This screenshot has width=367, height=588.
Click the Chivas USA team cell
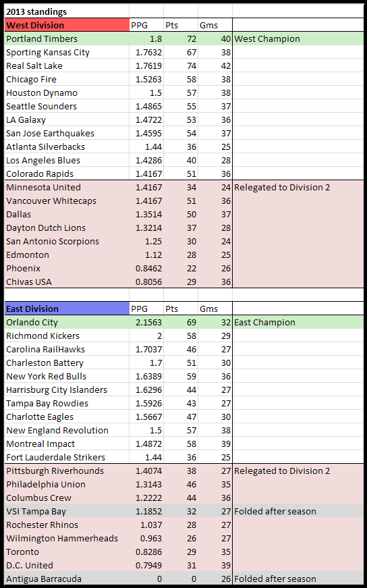coord(67,282)
